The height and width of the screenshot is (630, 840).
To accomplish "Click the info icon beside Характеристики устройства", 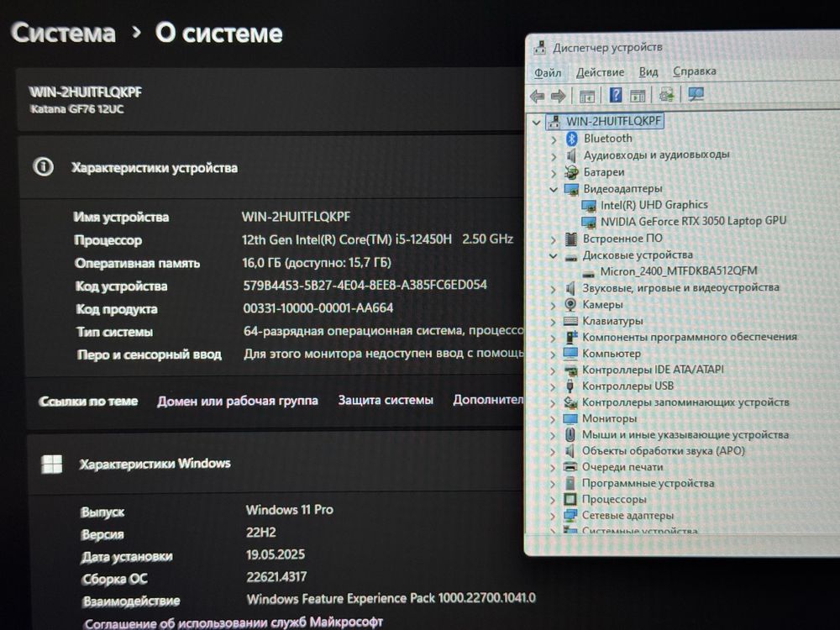I will [x=44, y=167].
